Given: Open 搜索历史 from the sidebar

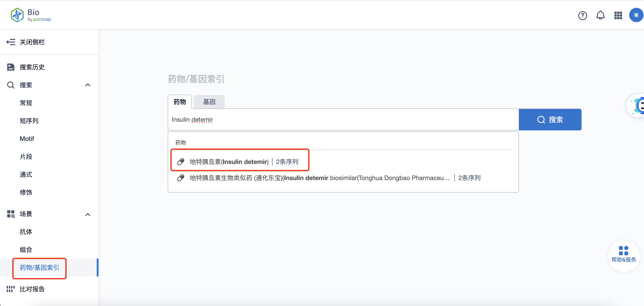Looking at the screenshot, I should [32, 67].
